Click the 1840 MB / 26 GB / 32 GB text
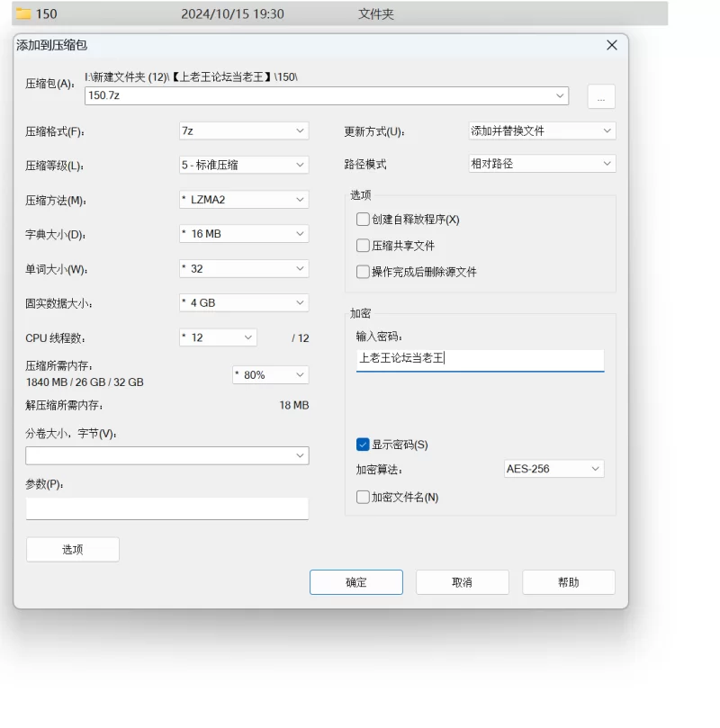The width and height of the screenshot is (720, 728). click(x=85, y=382)
